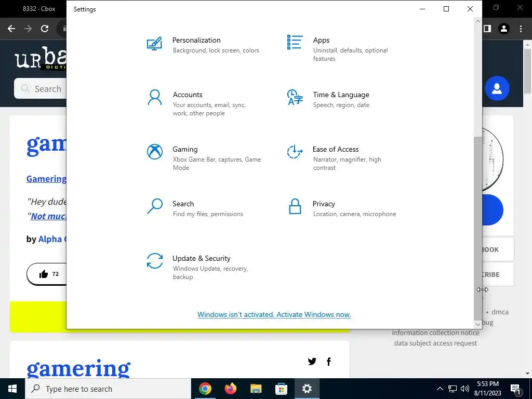The width and height of the screenshot is (532, 399).
Task: Click the Accounts person icon
Action: pyautogui.click(x=155, y=97)
